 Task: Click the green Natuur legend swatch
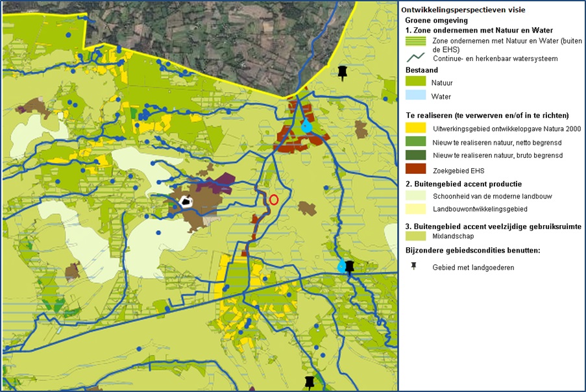(415, 82)
